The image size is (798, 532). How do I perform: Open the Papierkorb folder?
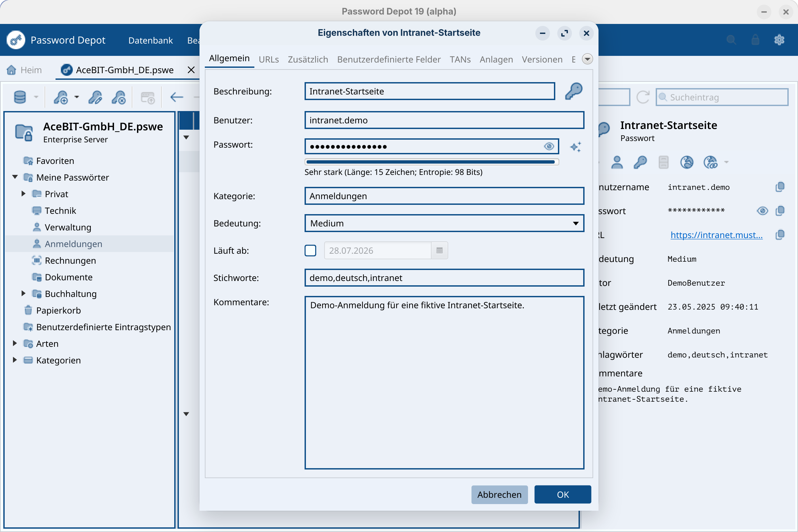click(x=59, y=310)
